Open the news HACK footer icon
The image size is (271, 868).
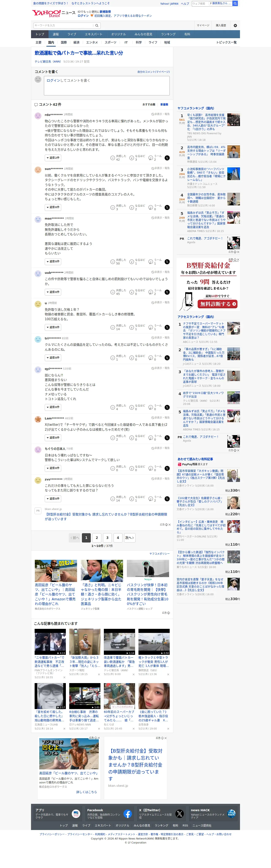point(232,814)
